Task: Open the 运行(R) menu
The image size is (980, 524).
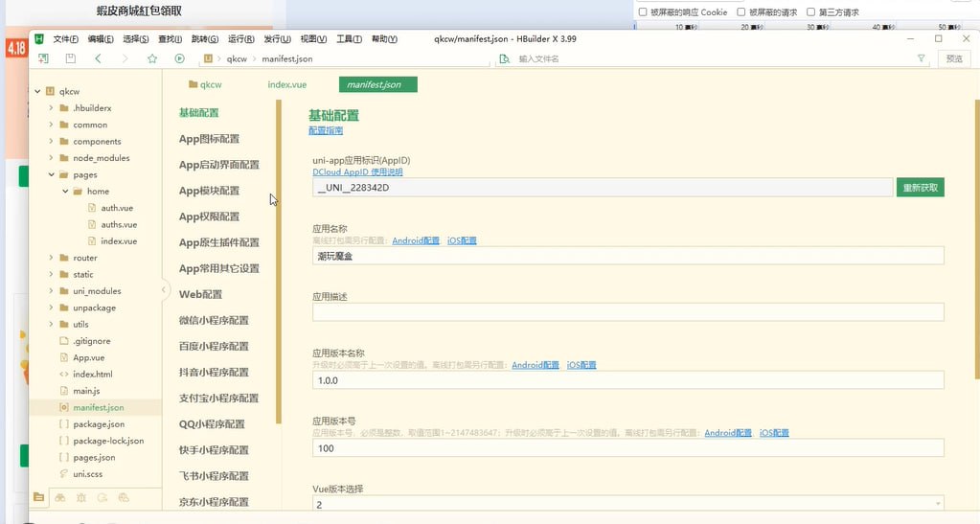Action: [240, 39]
